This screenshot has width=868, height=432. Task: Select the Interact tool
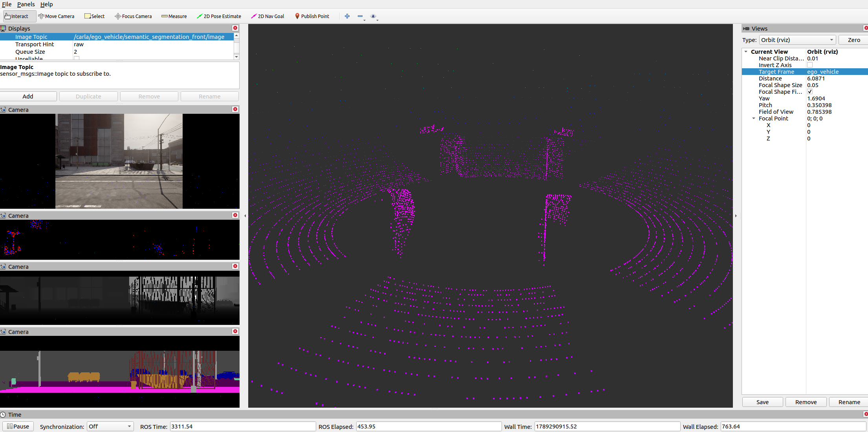(x=17, y=16)
